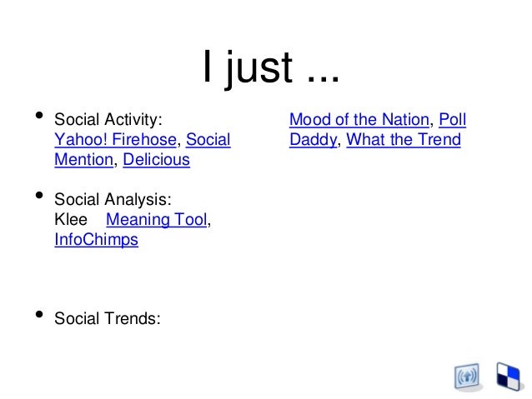
Task: Click the Meaning Tool link
Action: (x=157, y=220)
